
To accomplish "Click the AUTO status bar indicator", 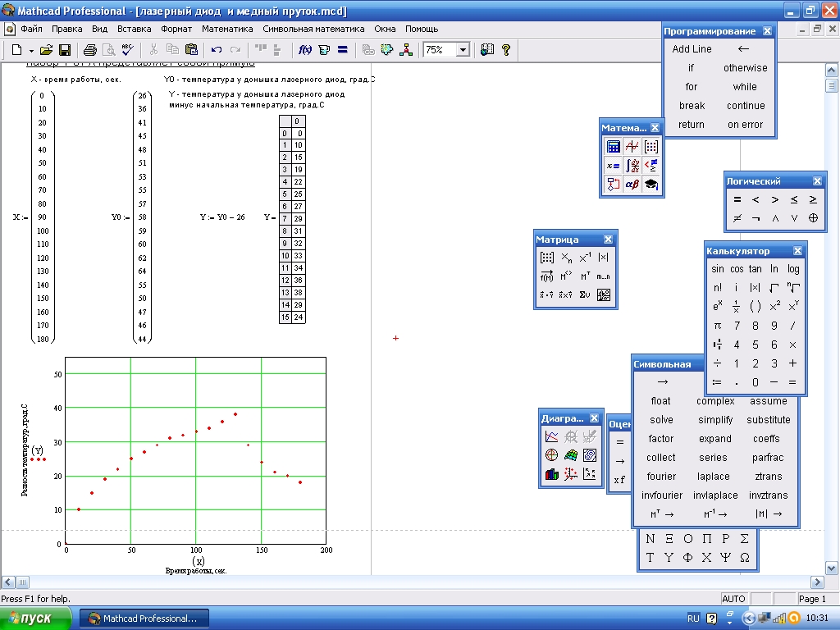I will [733, 598].
